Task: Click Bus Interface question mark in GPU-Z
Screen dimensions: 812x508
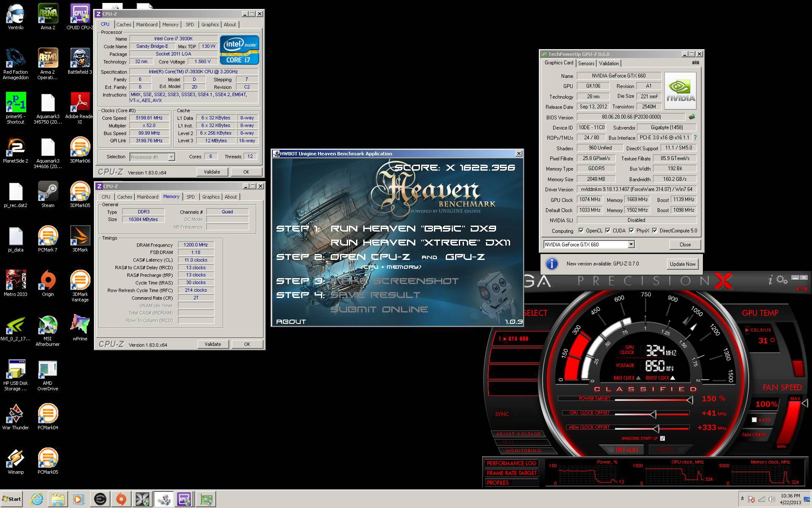Action: [x=695, y=138]
